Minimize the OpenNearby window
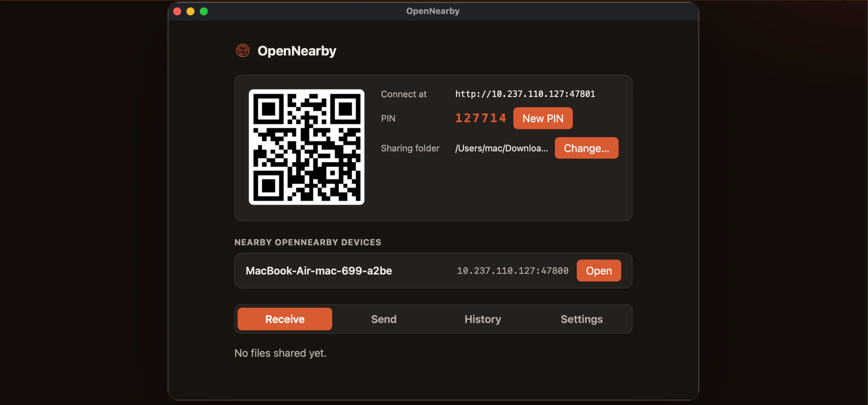 190,12
